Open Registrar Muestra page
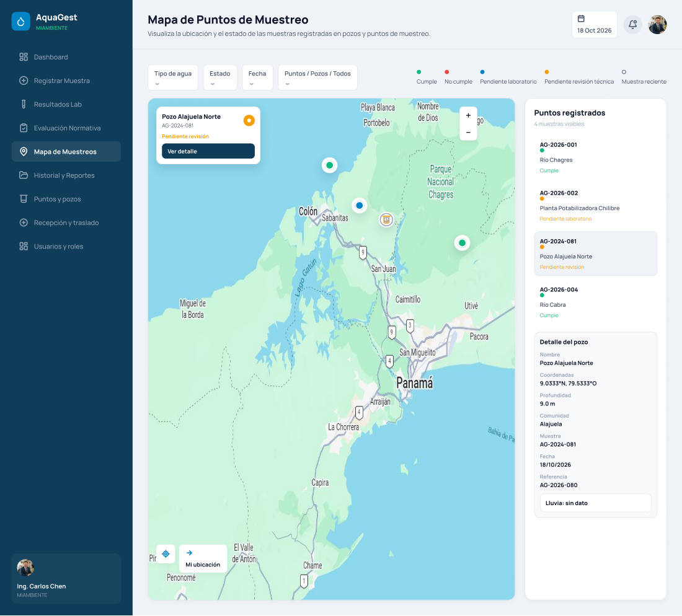The height and width of the screenshot is (616, 682). click(66, 81)
